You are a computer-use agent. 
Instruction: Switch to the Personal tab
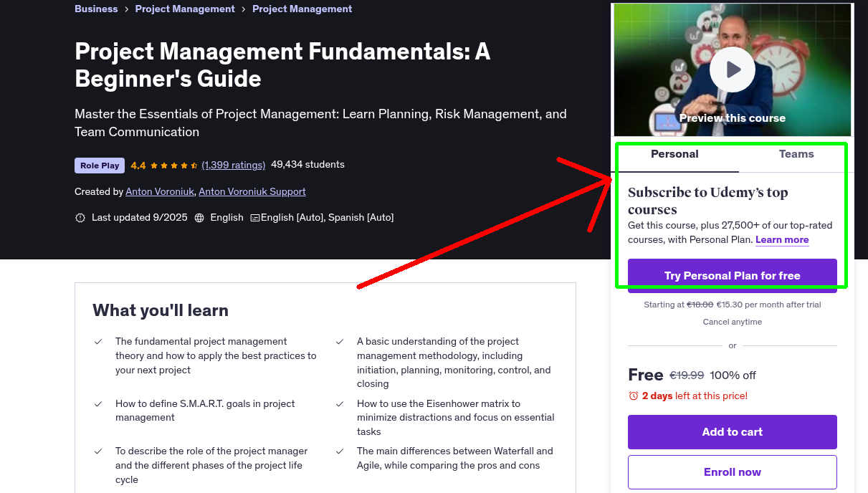[x=674, y=154]
